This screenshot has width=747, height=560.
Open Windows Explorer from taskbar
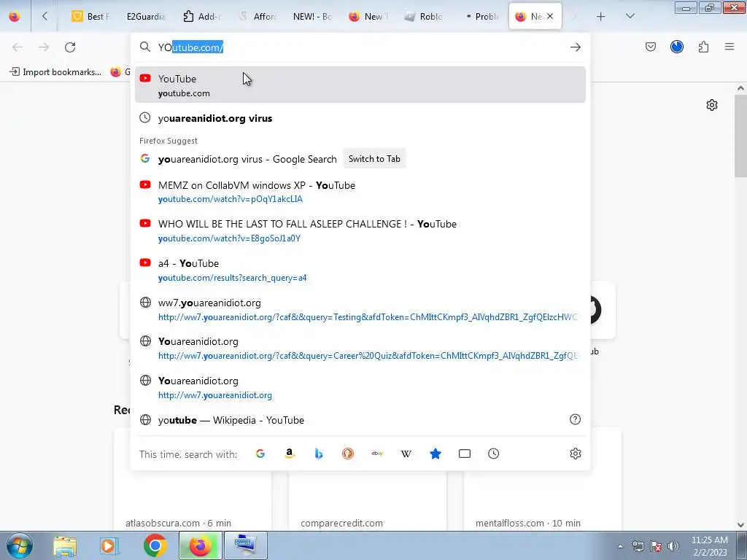click(x=65, y=545)
